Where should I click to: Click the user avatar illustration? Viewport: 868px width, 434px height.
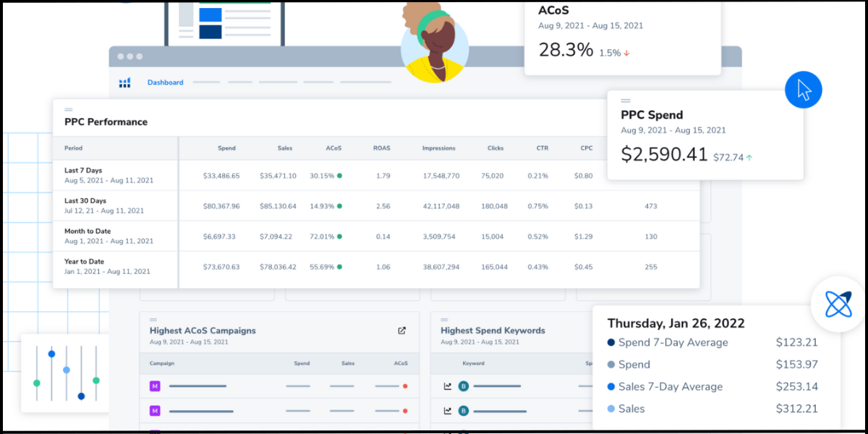[435, 47]
